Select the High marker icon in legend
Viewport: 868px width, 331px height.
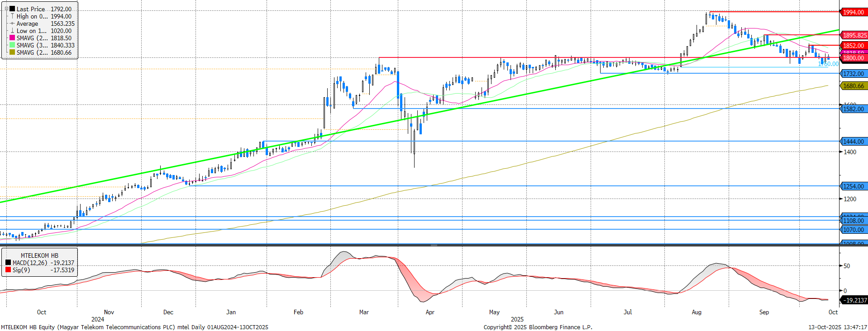pyautogui.click(x=12, y=16)
